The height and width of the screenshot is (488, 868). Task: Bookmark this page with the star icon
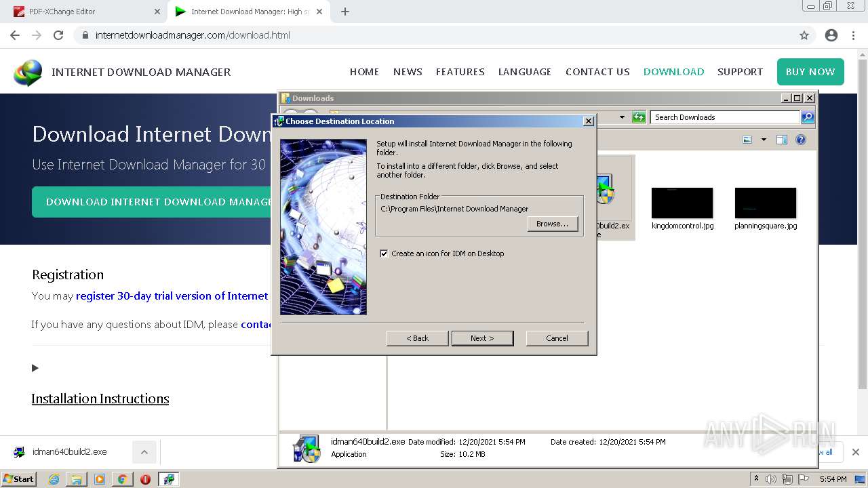pos(804,35)
